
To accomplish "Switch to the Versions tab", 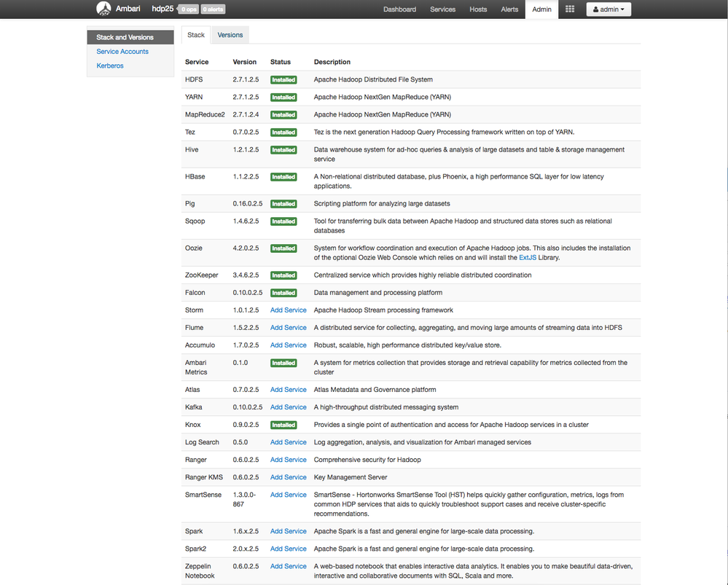I will (230, 35).
